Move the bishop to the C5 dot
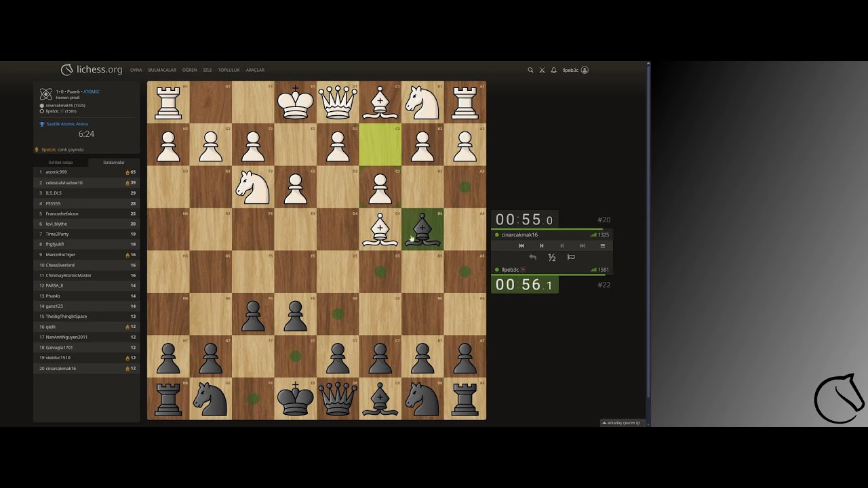The height and width of the screenshot is (488, 868). click(380, 272)
